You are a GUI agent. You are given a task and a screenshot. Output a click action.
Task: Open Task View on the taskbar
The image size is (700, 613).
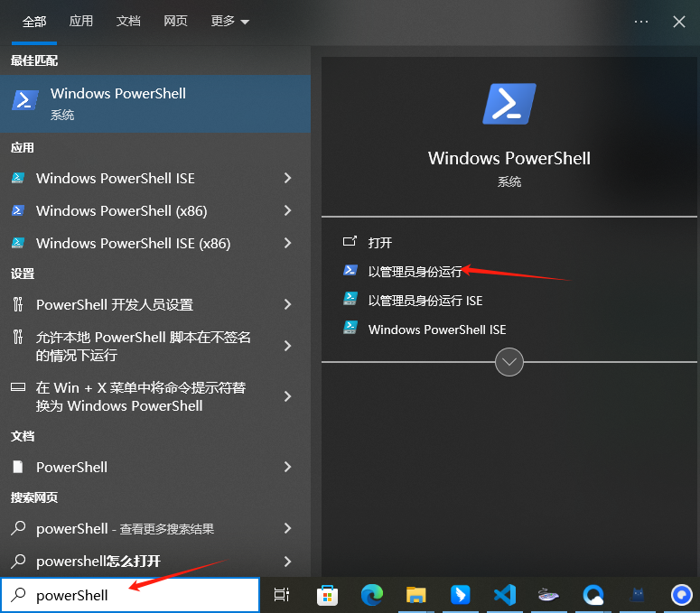point(281,595)
